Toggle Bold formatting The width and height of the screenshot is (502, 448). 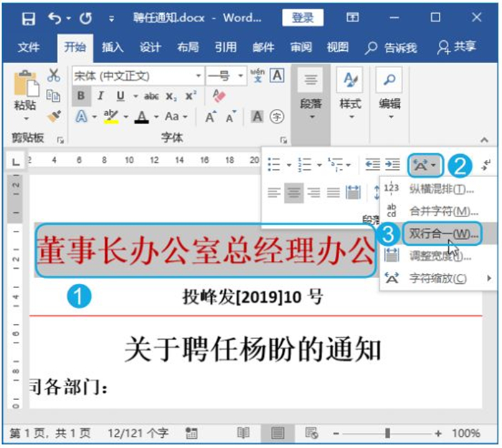click(x=81, y=96)
